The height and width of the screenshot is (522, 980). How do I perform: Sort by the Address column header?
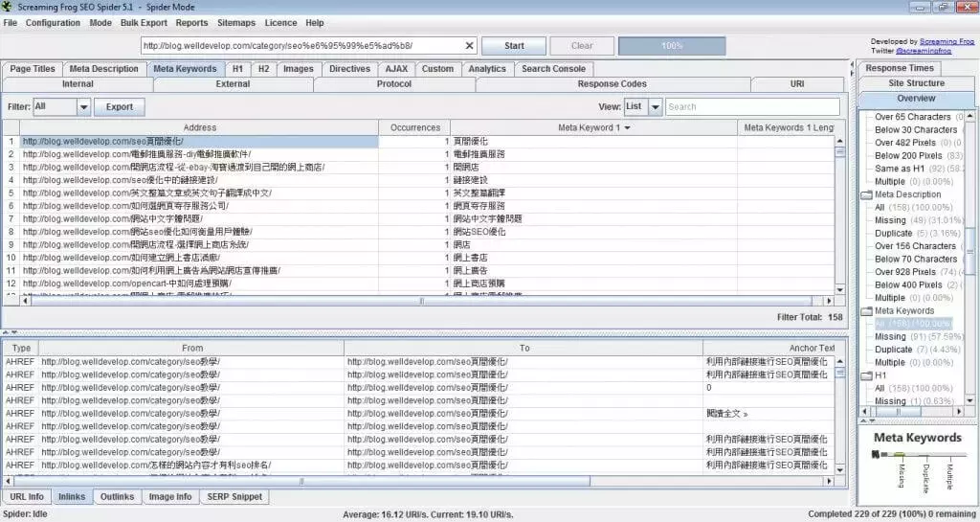tap(199, 127)
